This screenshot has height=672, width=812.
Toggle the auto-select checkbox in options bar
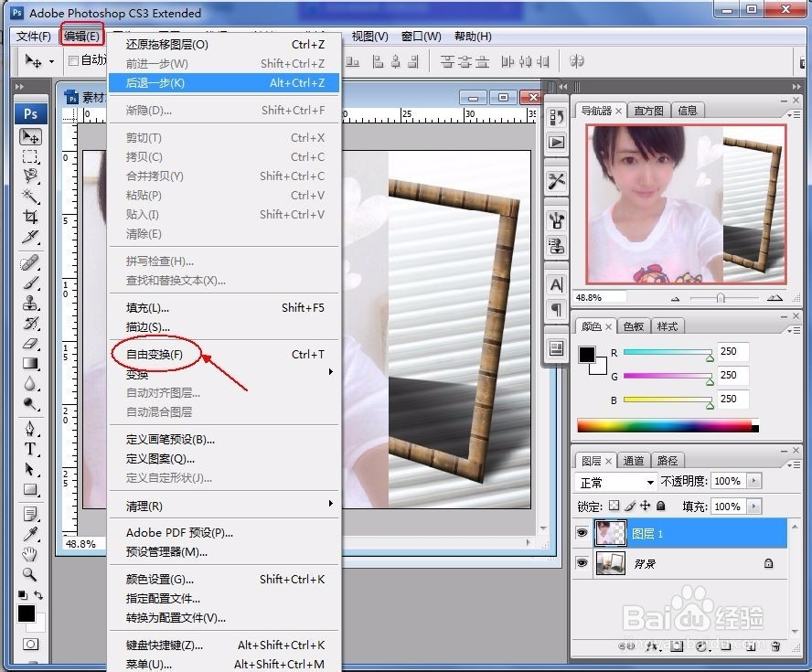coord(73,60)
